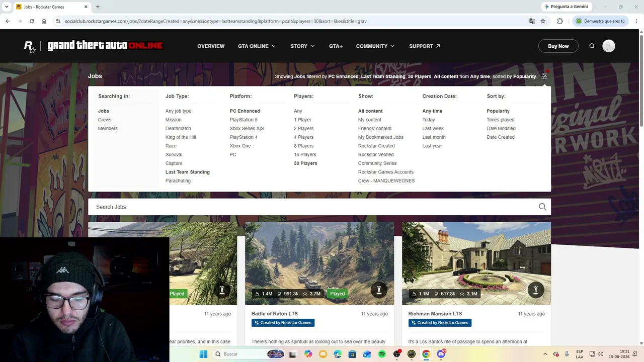The image size is (644, 362).
Task: Expand the Community dropdown menu
Action: point(375,46)
